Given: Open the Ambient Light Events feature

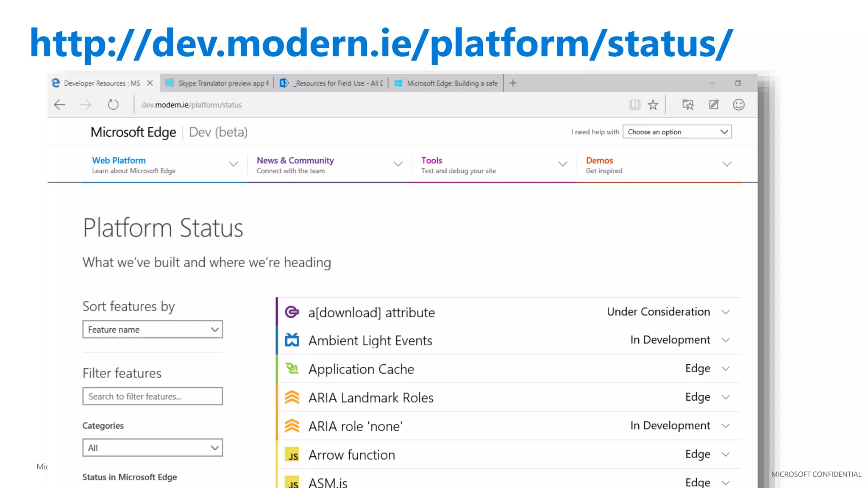Looking at the screenshot, I should click(370, 341).
